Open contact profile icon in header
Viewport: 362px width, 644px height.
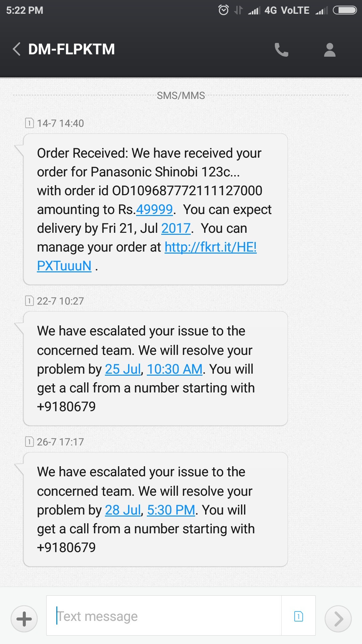pos(329,50)
